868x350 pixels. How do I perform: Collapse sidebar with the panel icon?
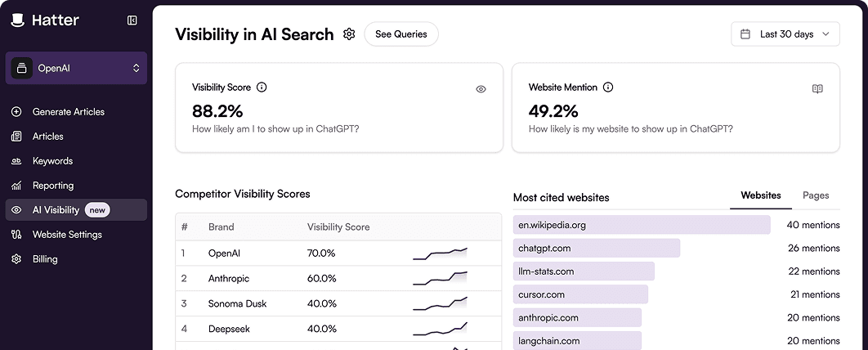[132, 20]
